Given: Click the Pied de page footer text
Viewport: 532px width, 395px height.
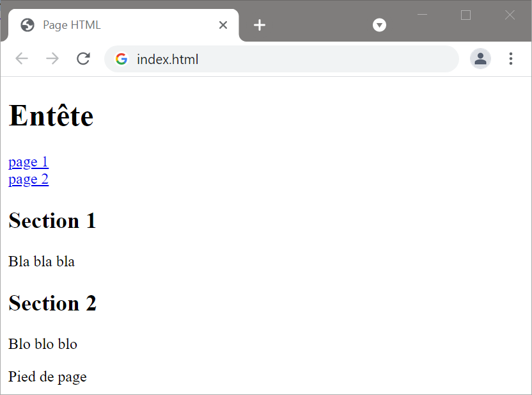Looking at the screenshot, I should 47,376.
